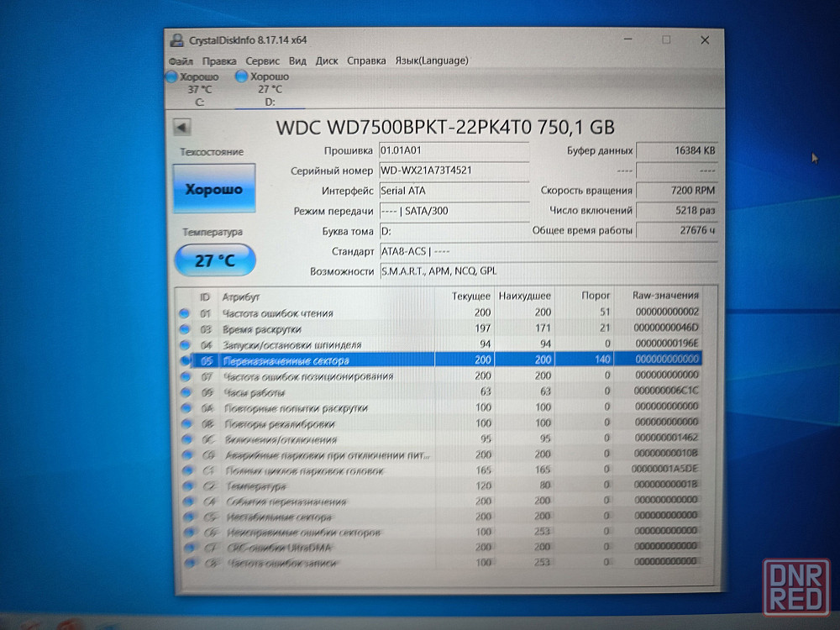
Task: Select the Часы работы attribute name
Action: pos(254,392)
